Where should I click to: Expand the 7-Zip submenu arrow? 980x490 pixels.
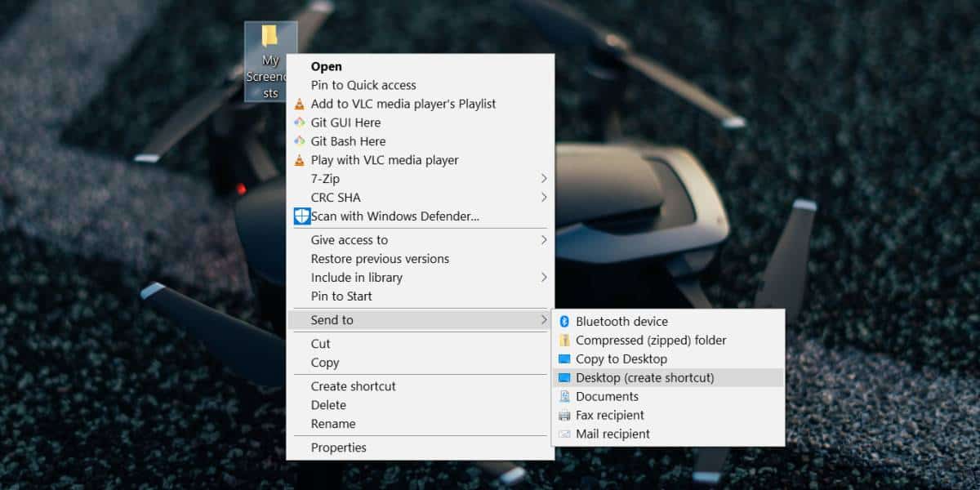click(544, 179)
